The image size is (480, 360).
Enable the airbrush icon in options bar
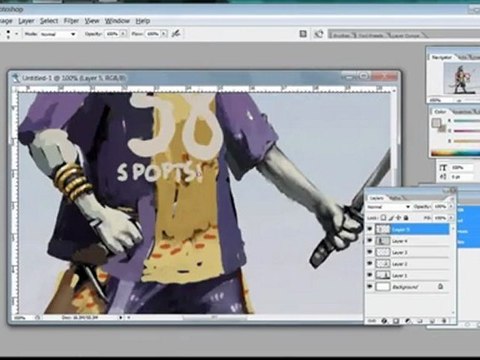pyautogui.click(x=176, y=33)
